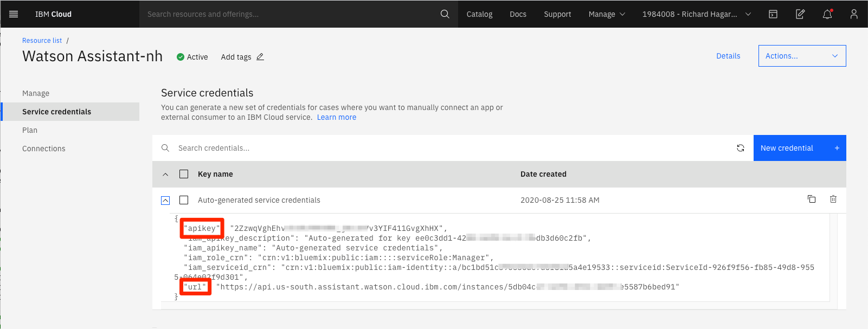Click the search magnifier icon in header
Viewport: 868px width, 329px height.
click(445, 14)
